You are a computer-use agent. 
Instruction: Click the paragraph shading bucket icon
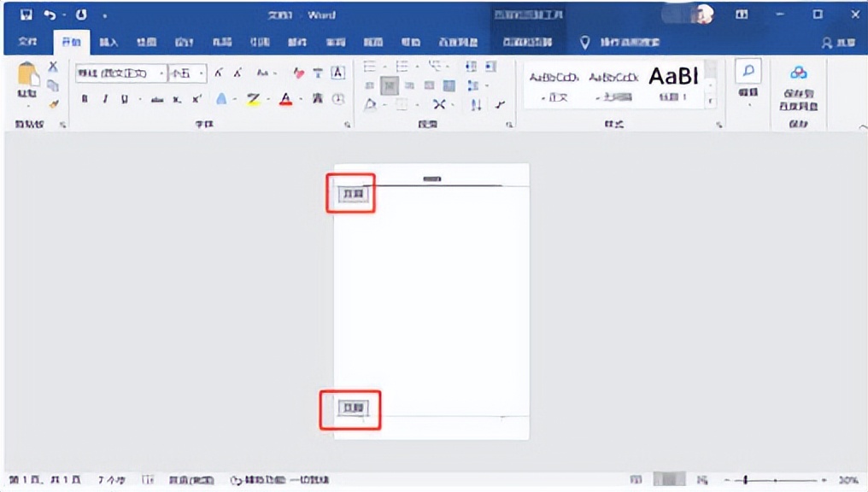(370, 104)
